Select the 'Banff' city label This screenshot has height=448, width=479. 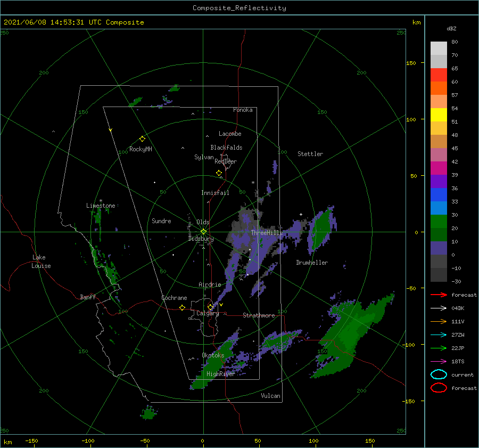tap(88, 297)
